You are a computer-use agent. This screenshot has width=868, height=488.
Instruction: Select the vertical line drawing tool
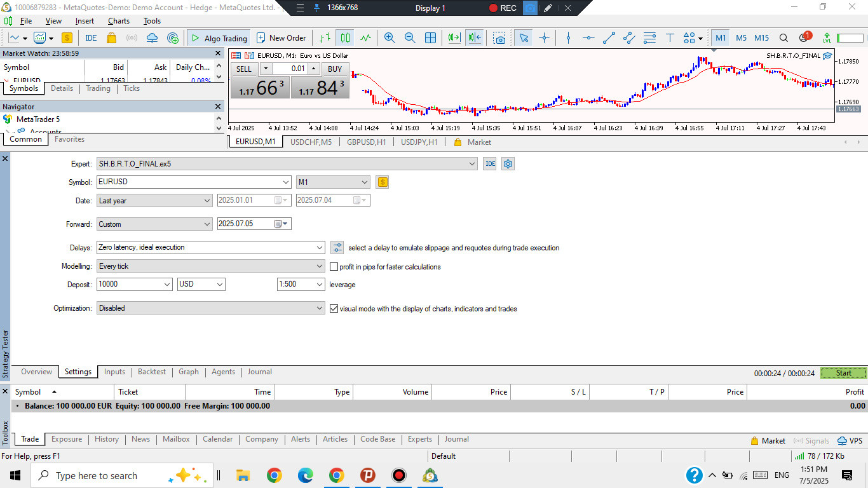pos(568,38)
